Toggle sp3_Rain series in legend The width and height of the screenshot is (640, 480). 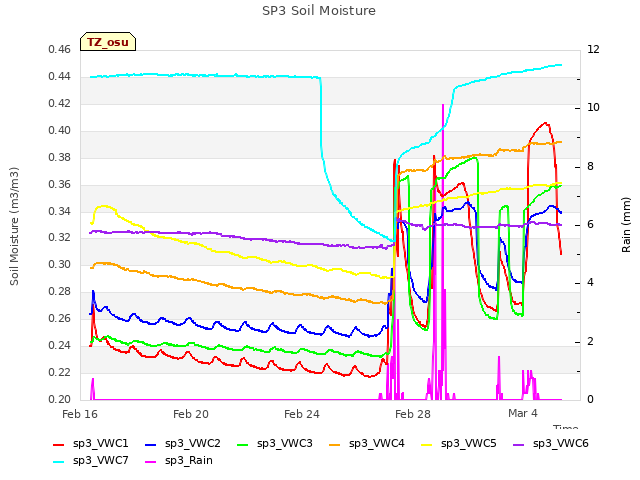[x=179, y=461]
